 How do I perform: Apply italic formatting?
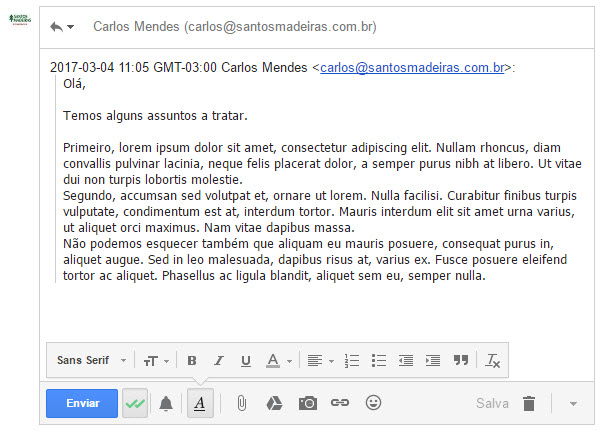218,360
